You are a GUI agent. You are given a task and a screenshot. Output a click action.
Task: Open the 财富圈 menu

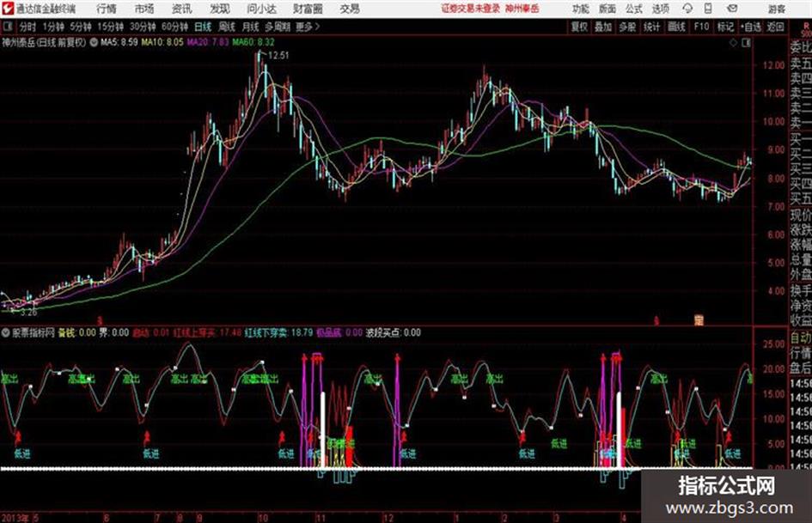(308, 9)
